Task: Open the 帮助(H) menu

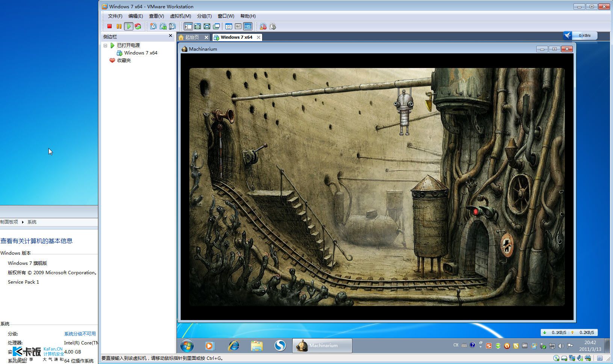Action: coord(248,16)
